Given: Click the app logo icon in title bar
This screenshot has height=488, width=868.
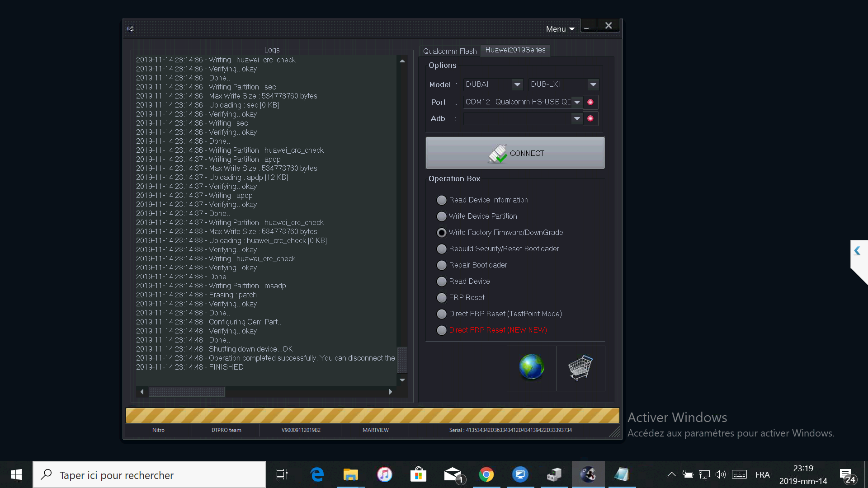Looking at the screenshot, I should (130, 29).
